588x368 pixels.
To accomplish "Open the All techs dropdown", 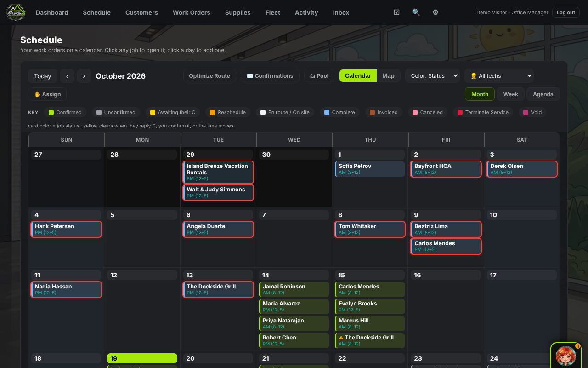I will 499,76.
